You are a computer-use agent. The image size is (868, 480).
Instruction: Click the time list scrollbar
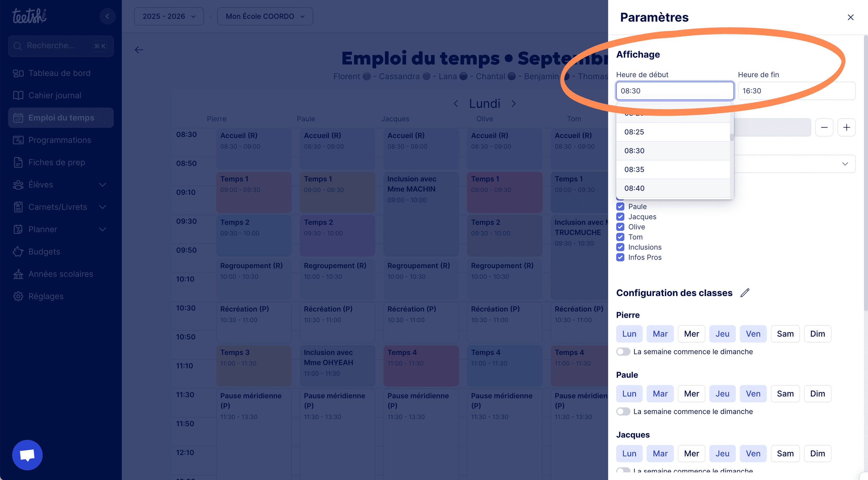[x=731, y=137]
